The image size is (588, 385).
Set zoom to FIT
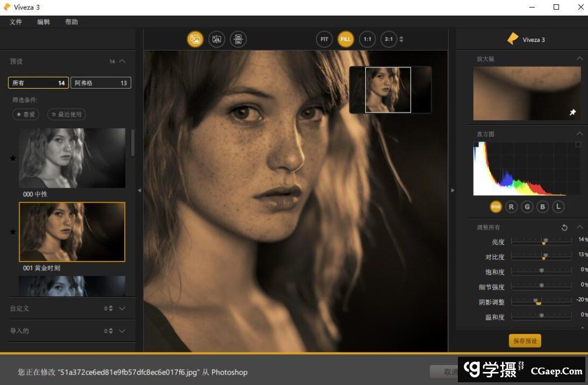click(324, 39)
